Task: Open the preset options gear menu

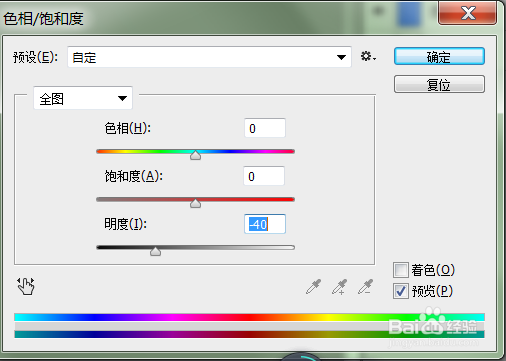Action: 368,56
